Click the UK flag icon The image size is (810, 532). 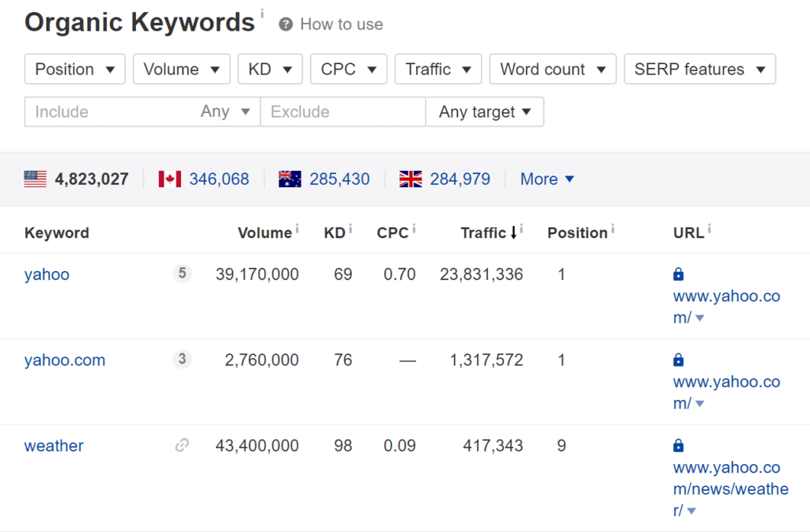[x=411, y=179]
